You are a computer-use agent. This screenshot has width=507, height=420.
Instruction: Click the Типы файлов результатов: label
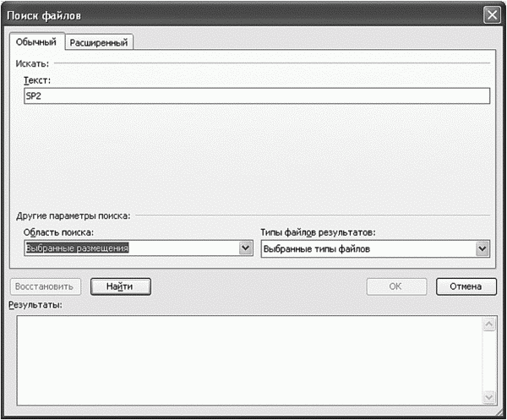(319, 232)
